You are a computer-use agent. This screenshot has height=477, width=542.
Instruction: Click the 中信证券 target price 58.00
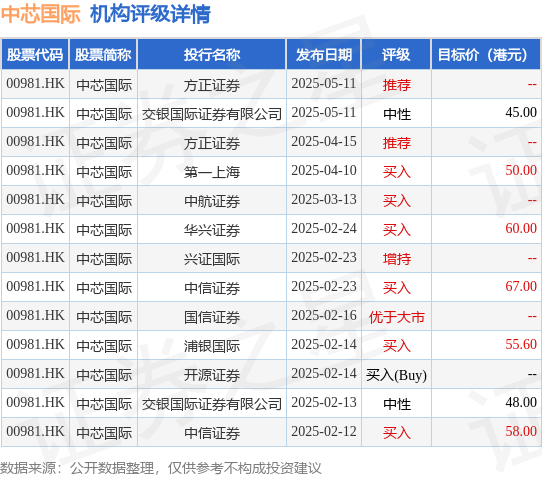[521, 431]
